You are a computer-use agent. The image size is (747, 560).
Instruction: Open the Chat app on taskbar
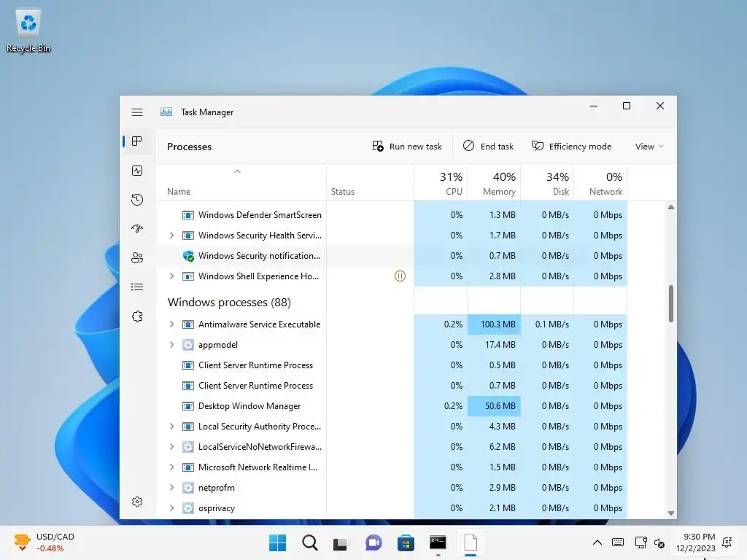(x=373, y=542)
